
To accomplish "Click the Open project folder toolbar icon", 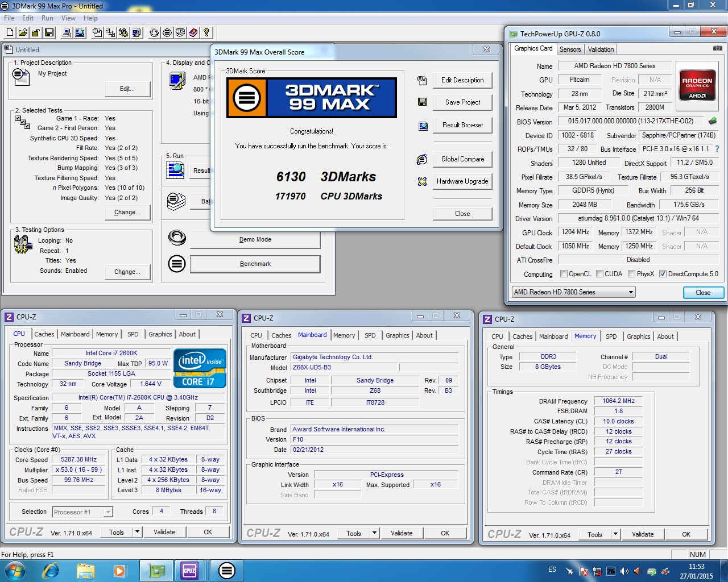I will 23,32.
